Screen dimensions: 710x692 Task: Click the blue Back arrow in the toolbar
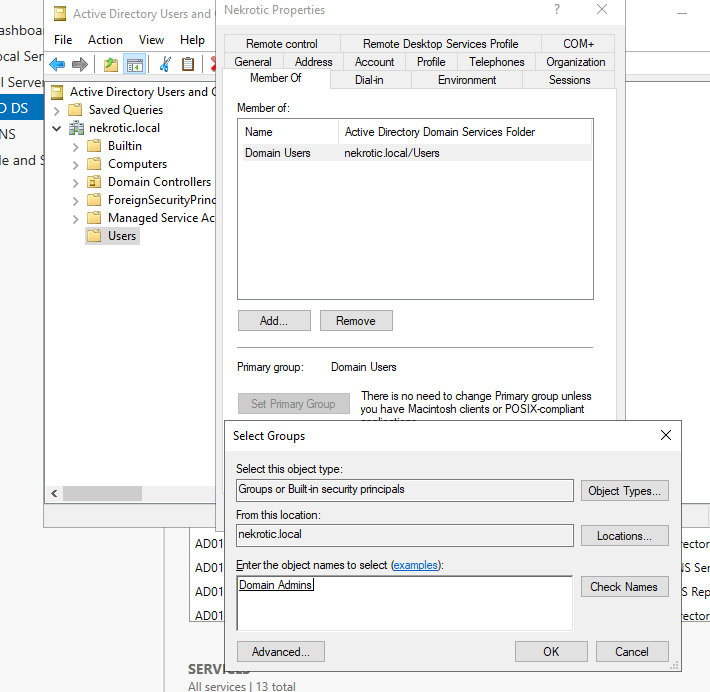point(57,64)
